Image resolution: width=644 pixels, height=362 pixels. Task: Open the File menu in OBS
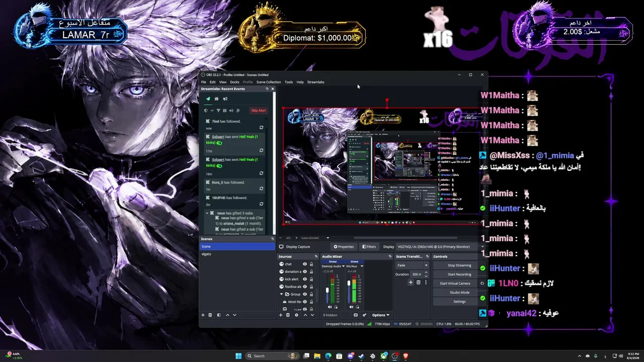point(204,82)
